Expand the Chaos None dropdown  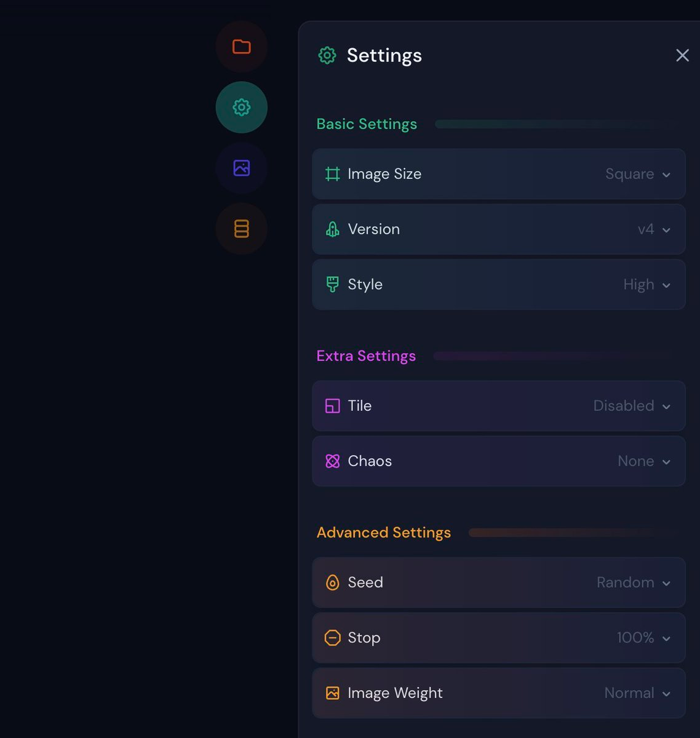click(x=643, y=461)
